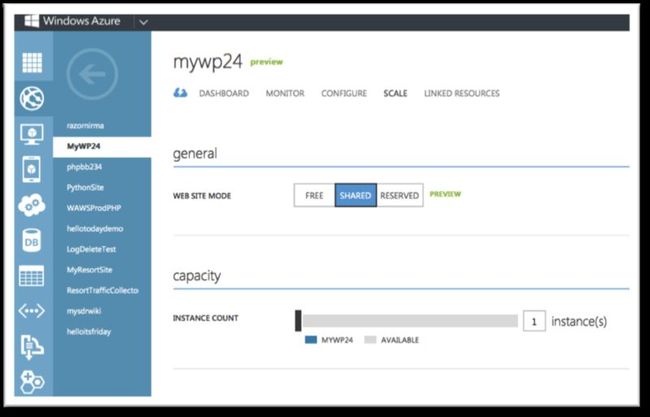The width and height of the screenshot is (650, 417).
Task: Expand the Windows Azure header dropdown chevron
Action: (x=143, y=22)
